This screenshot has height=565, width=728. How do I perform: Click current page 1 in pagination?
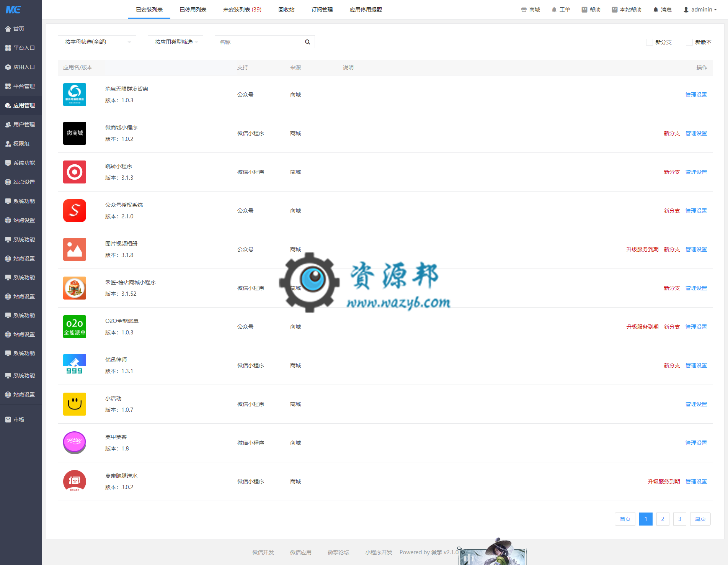tap(646, 519)
